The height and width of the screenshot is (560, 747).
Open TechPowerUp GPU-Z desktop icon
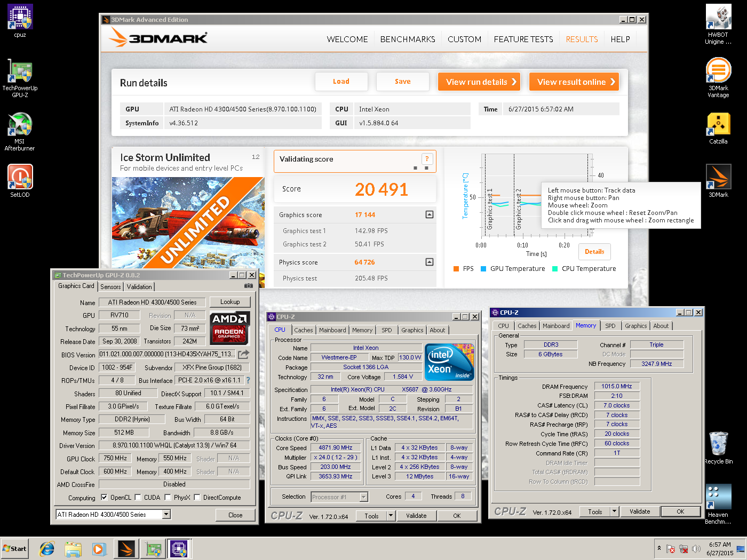pos(20,78)
